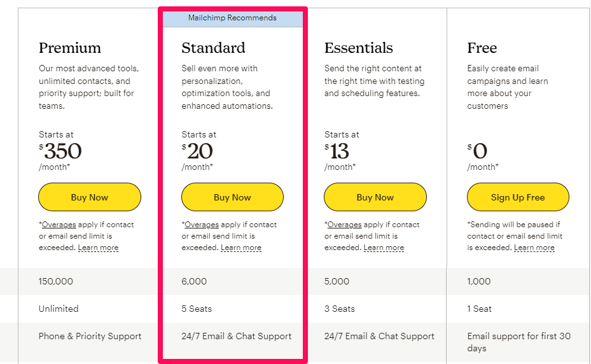Follow Learn more link under Essentials

[x=384, y=248]
